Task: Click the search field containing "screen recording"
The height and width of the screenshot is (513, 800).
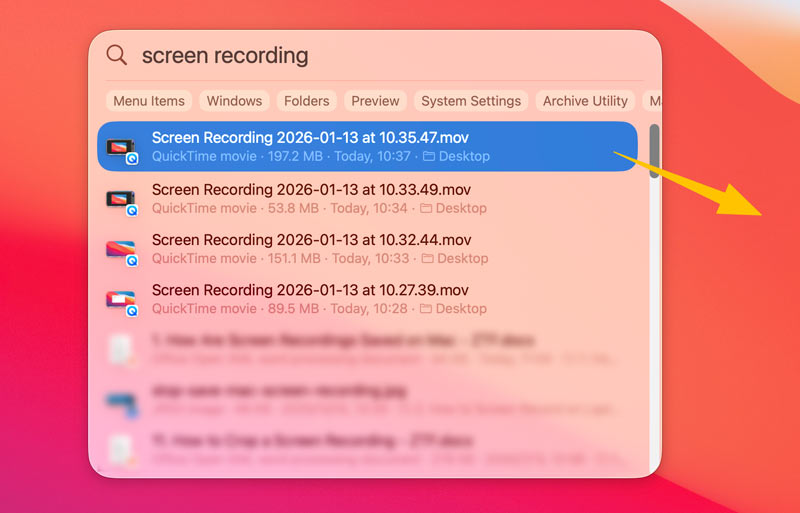Action: [x=375, y=55]
